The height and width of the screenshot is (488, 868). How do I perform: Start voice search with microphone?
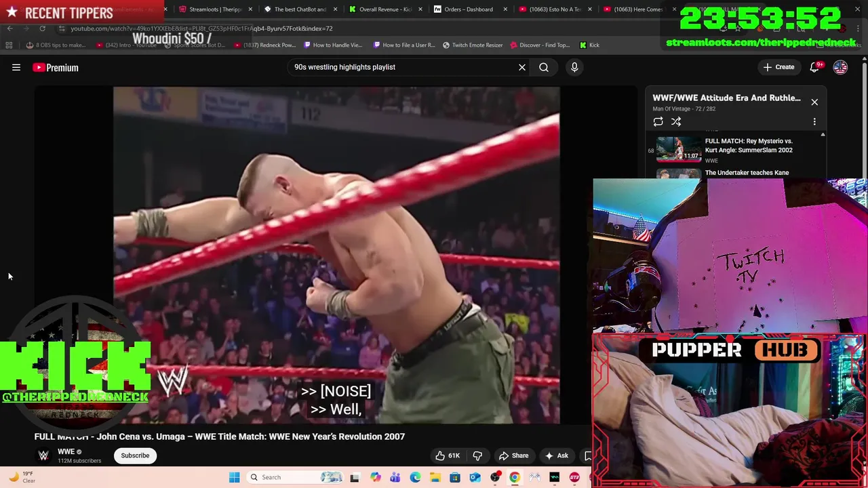574,67
